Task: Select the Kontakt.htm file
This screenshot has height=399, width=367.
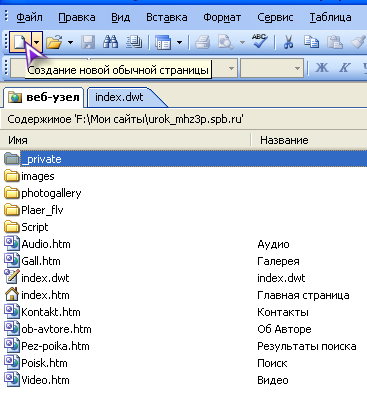Action: [x=51, y=312]
